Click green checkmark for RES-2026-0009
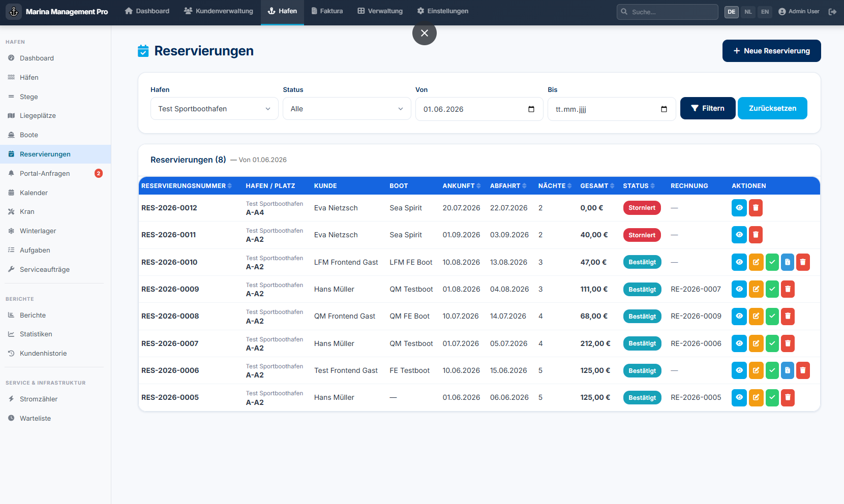 772,289
